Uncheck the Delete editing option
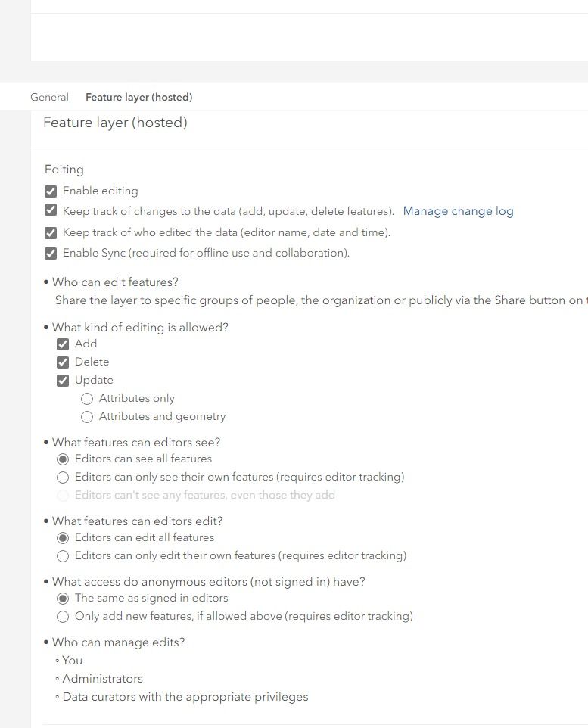The height and width of the screenshot is (728, 588). [x=63, y=362]
